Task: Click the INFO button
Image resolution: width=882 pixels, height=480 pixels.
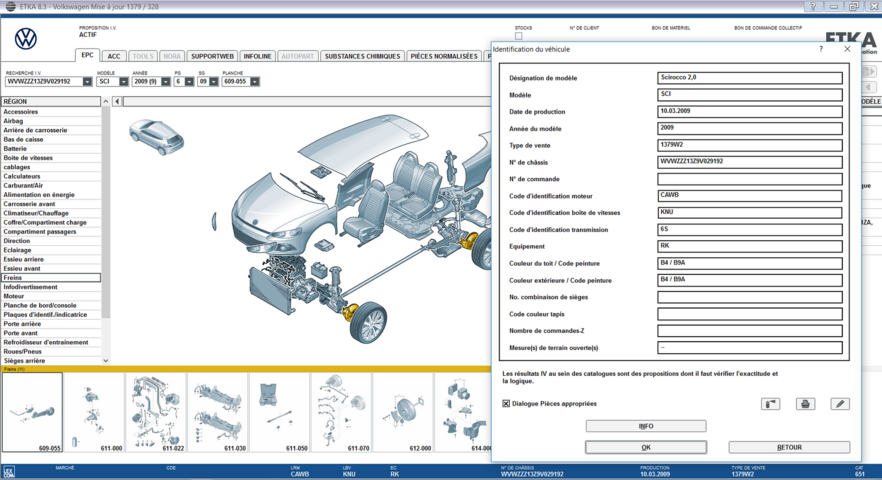Action: point(646,426)
